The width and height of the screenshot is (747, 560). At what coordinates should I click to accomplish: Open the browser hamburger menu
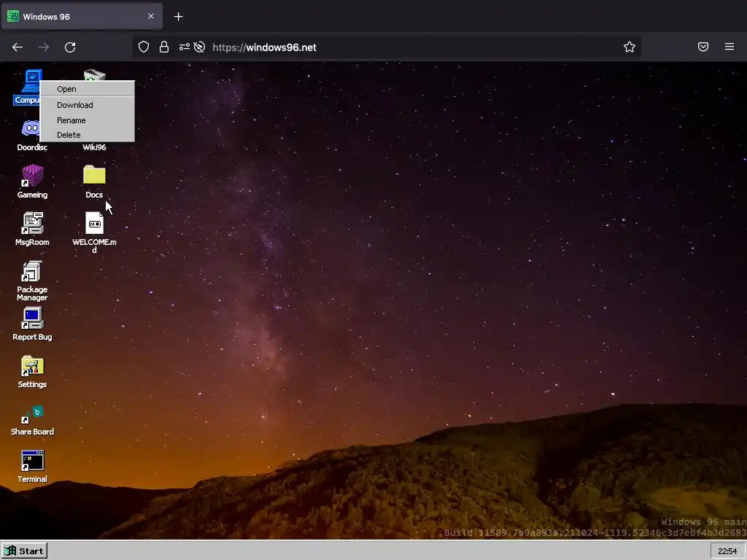tap(729, 47)
